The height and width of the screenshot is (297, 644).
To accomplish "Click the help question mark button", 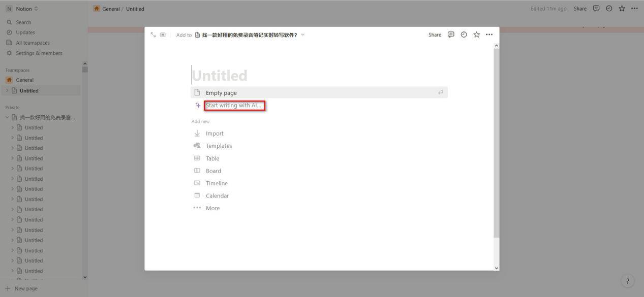I will 627,281.
